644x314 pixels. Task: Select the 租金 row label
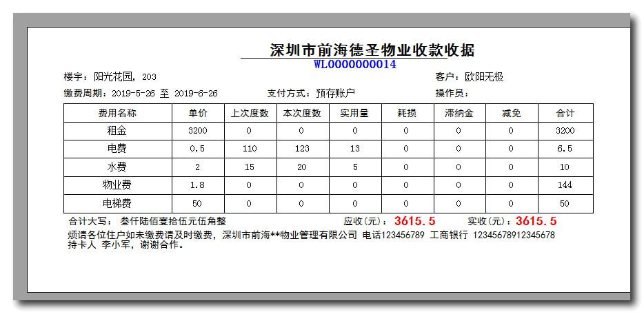(x=117, y=130)
